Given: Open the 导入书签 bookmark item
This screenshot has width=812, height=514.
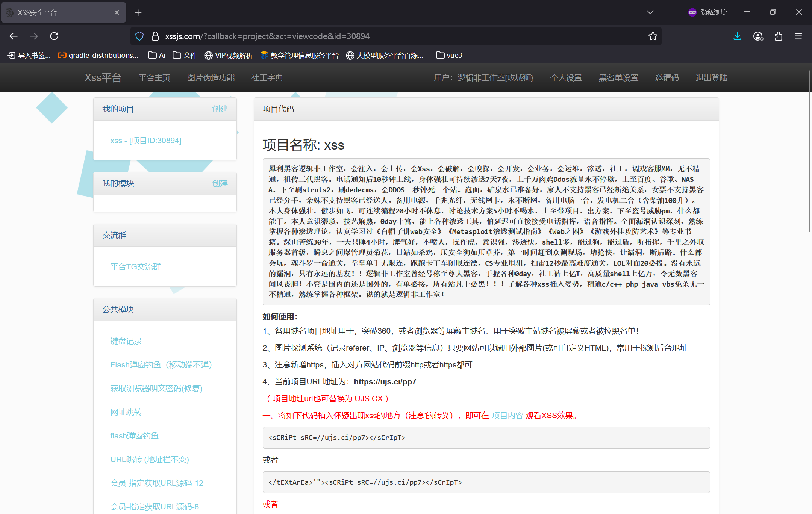Looking at the screenshot, I should (x=29, y=55).
